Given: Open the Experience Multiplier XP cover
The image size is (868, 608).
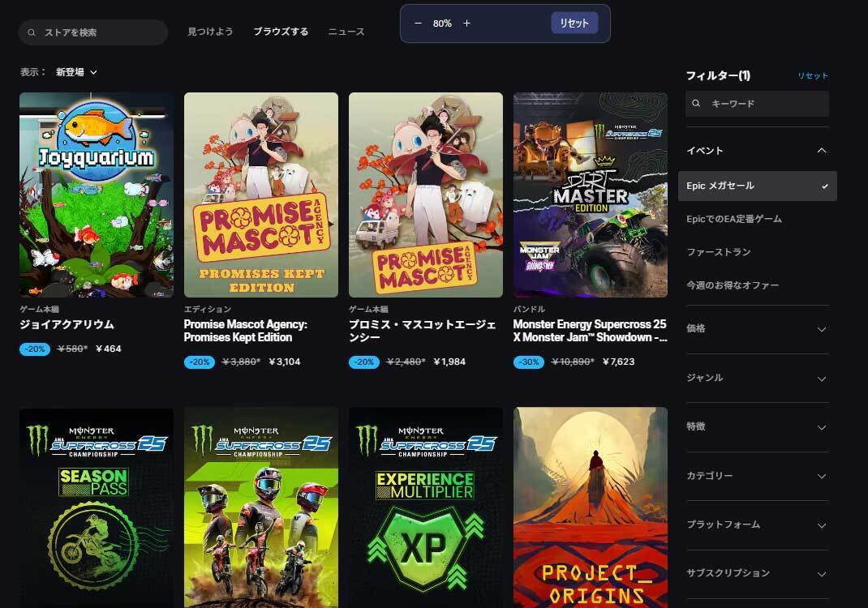Looking at the screenshot, I should tap(426, 507).
